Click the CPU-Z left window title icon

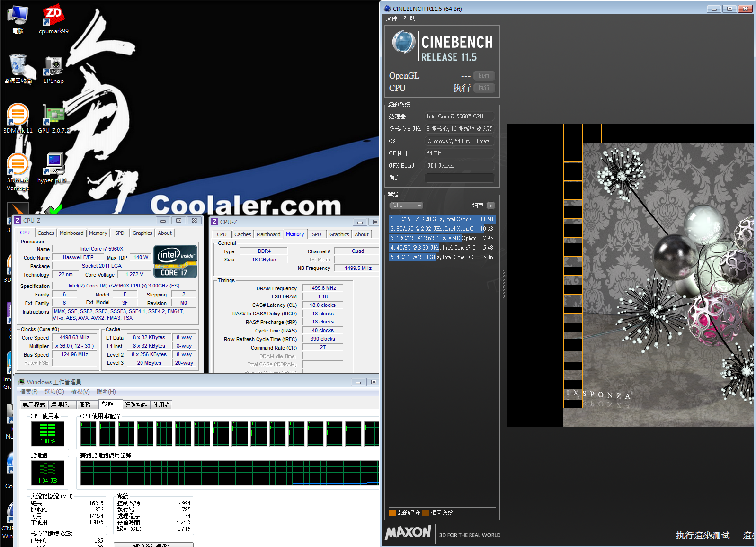click(x=18, y=220)
